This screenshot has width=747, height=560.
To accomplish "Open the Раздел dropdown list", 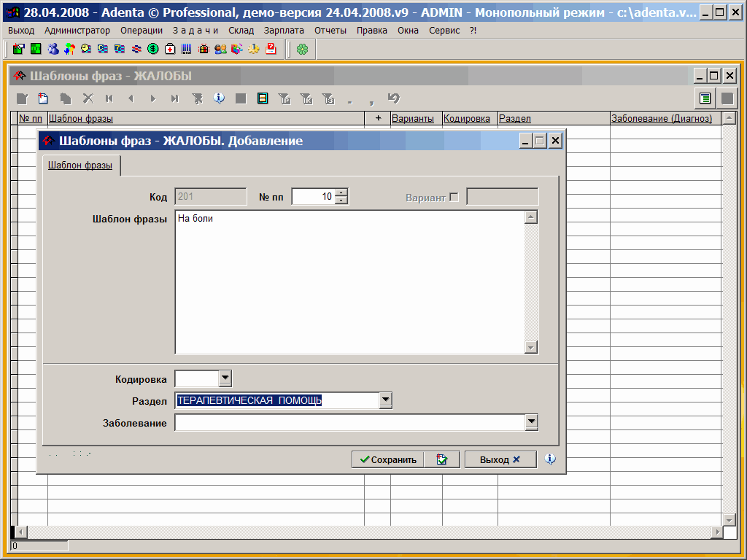I will (x=386, y=400).
